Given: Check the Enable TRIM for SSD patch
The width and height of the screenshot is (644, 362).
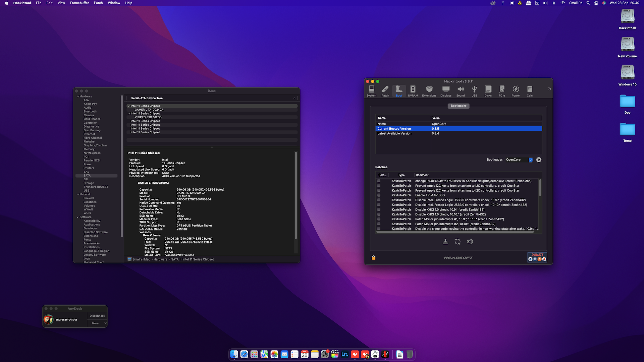Looking at the screenshot, I should tap(379, 195).
